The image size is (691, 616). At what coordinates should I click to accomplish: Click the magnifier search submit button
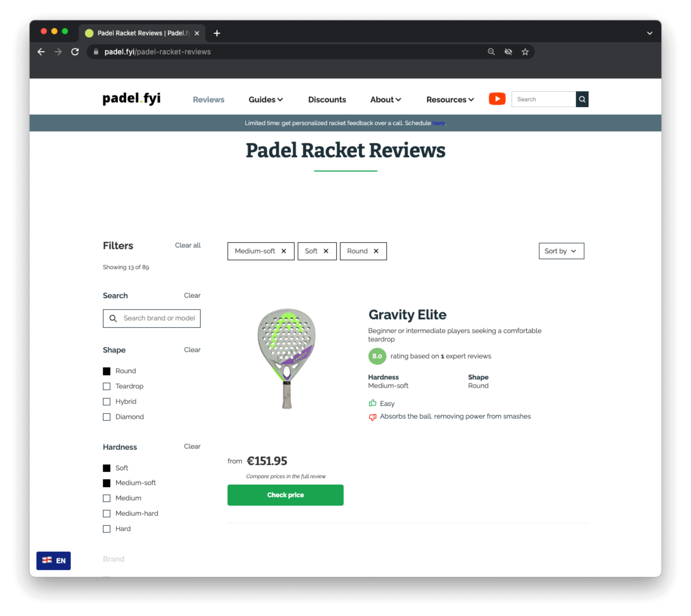582,99
